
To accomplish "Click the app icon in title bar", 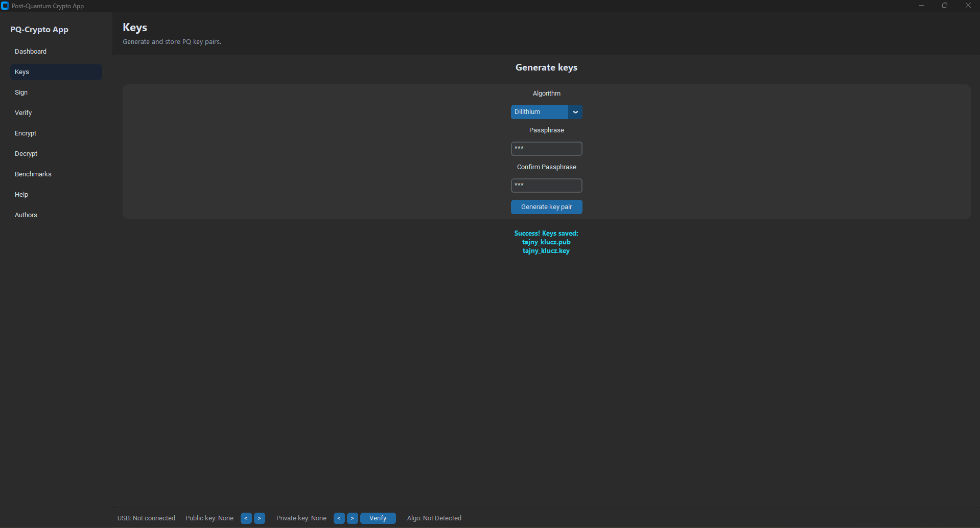I will click(5, 6).
